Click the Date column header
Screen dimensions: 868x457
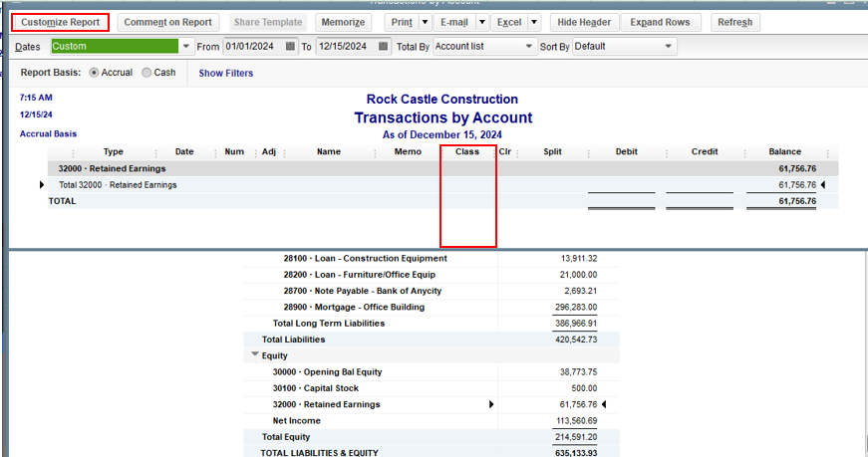(184, 151)
